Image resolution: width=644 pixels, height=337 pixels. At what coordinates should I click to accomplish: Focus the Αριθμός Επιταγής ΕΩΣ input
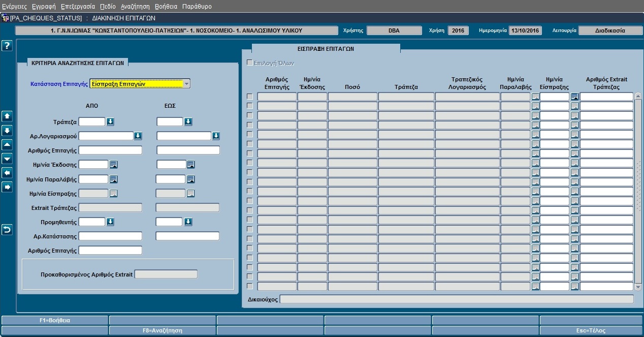[188, 150]
